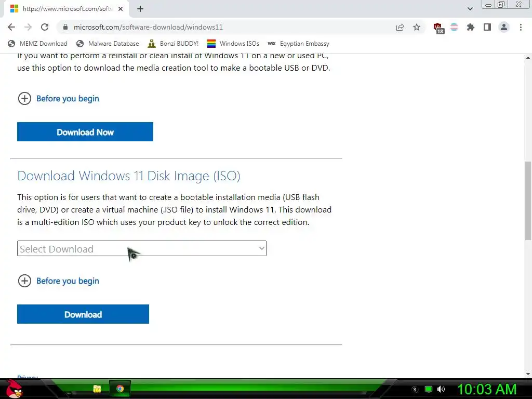Click Download Now for media creation tool

click(x=85, y=131)
